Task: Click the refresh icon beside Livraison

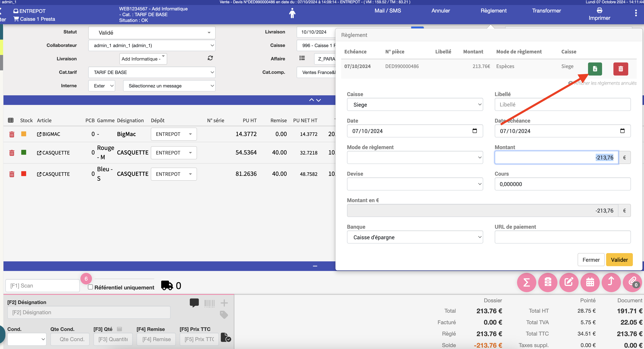Action: tap(210, 58)
